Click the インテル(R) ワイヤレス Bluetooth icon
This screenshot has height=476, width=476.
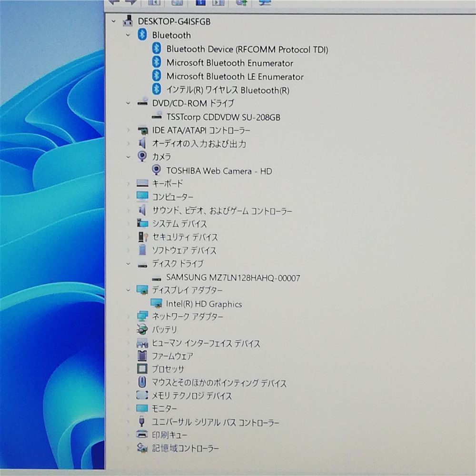tap(156, 89)
